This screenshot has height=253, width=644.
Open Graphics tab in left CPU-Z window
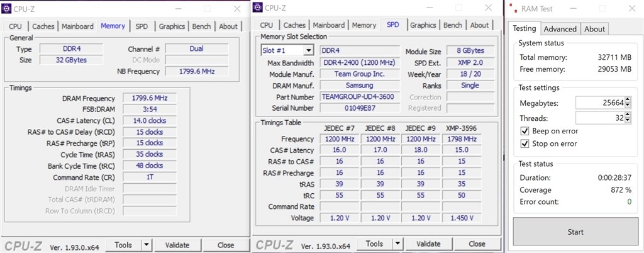[172, 26]
